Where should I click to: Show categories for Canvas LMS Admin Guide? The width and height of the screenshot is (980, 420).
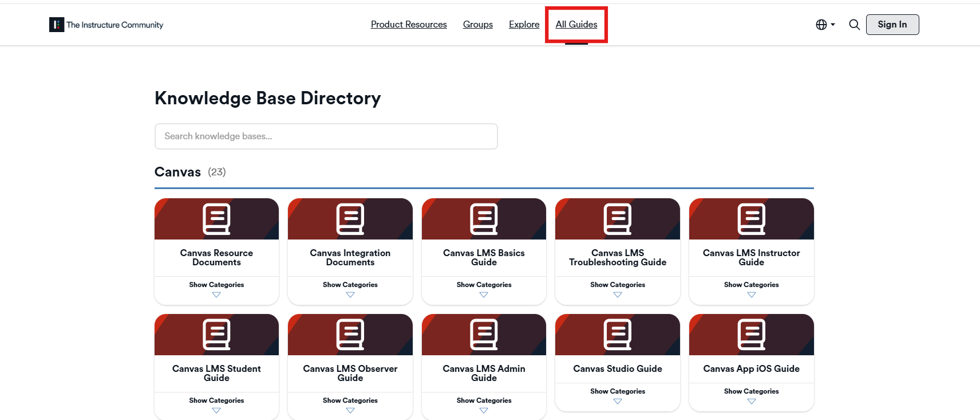[484, 405]
